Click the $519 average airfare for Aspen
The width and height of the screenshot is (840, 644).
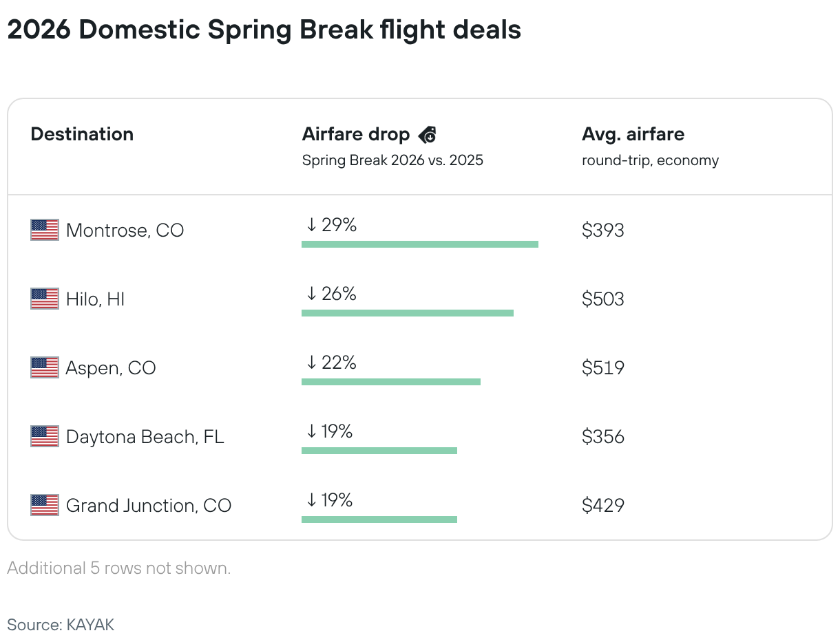(x=602, y=367)
